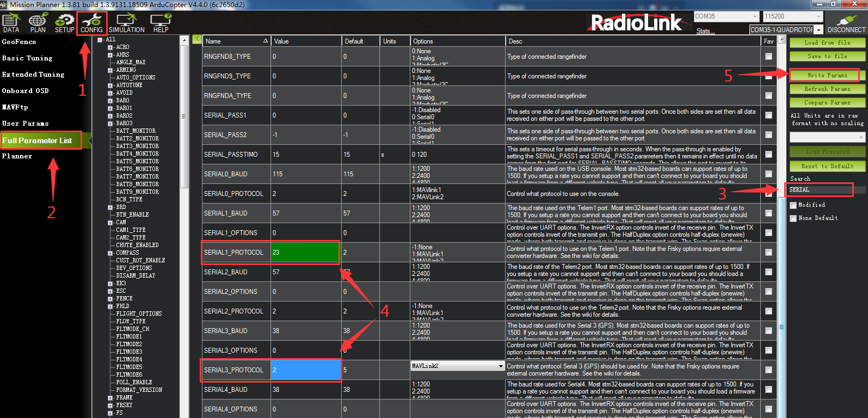The image size is (868, 418).
Task: Tick the Fav box for SERIAL1_BAUD
Action: point(768,213)
